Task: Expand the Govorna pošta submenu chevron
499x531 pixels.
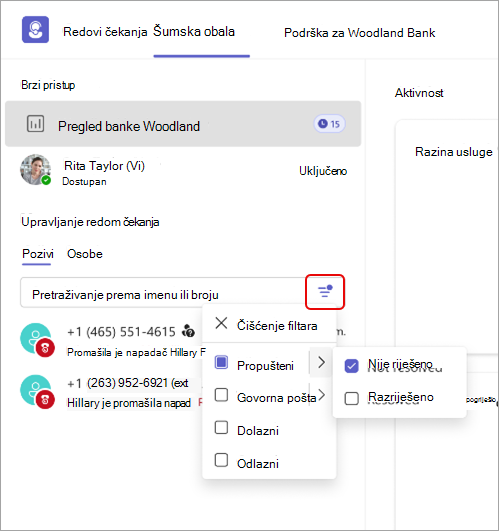Action: 321,395
